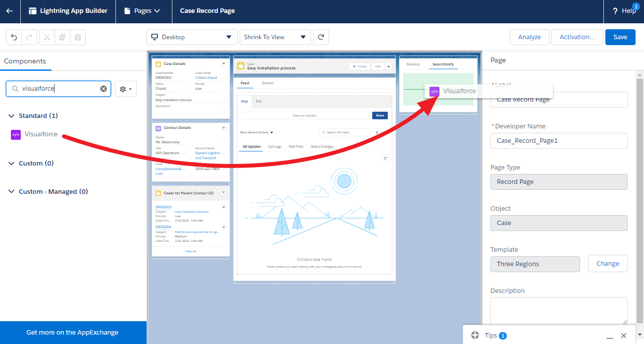This screenshot has width=644, height=344.
Task: Open the Desktop form factor dropdown
Action: click(192, 37)
